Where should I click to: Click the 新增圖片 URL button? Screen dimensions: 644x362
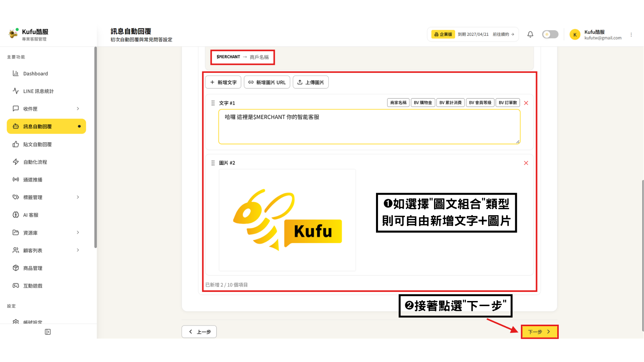pyautogui.click(x=267, y=82)
